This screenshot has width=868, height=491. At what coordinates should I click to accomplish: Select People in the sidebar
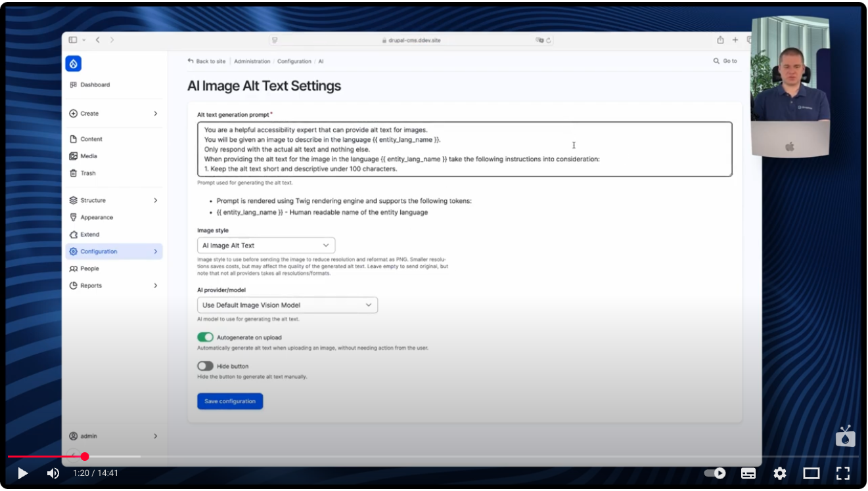88,268
